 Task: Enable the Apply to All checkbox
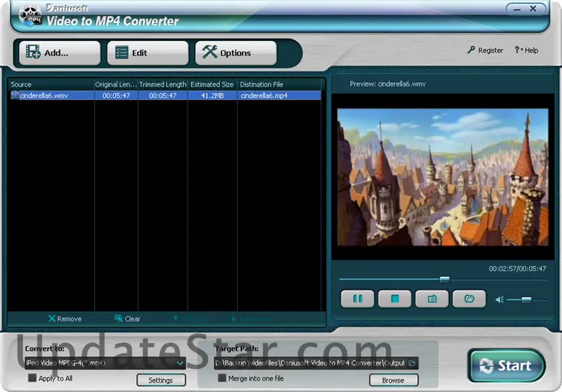click(32, 378)
